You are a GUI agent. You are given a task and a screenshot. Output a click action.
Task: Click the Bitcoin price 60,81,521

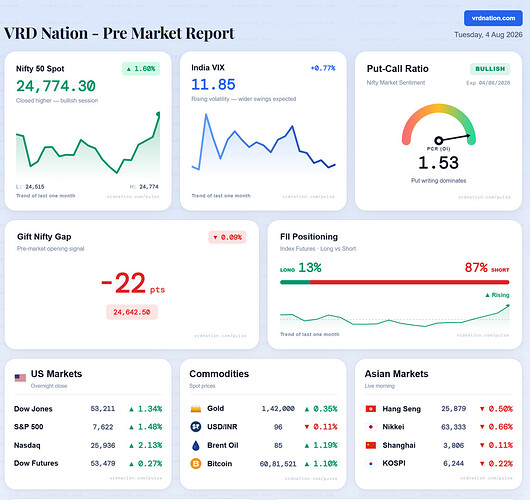pyautogui.click(x=278, y=464)
